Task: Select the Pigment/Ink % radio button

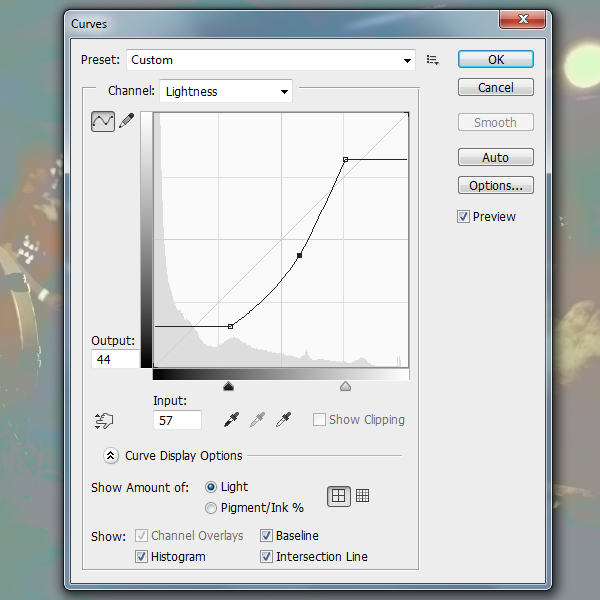Action: [211, 508]
